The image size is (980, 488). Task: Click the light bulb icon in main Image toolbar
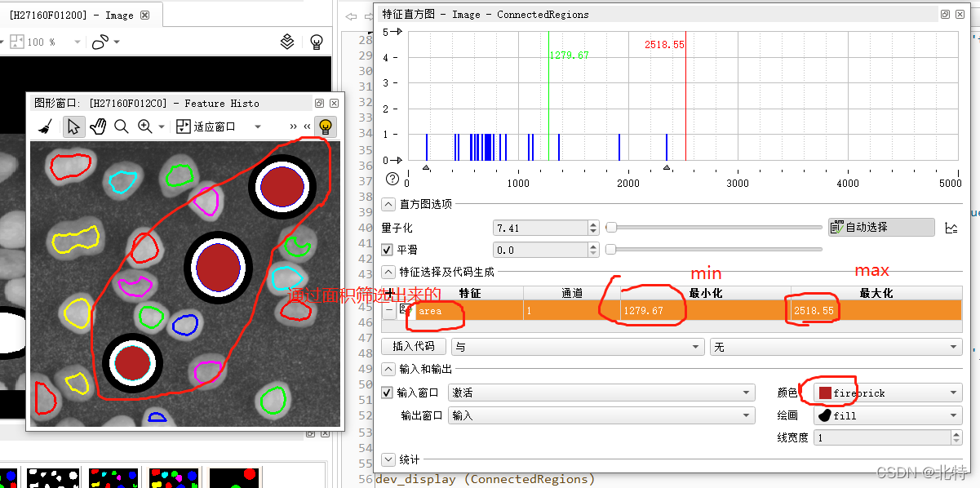[317, 42]
